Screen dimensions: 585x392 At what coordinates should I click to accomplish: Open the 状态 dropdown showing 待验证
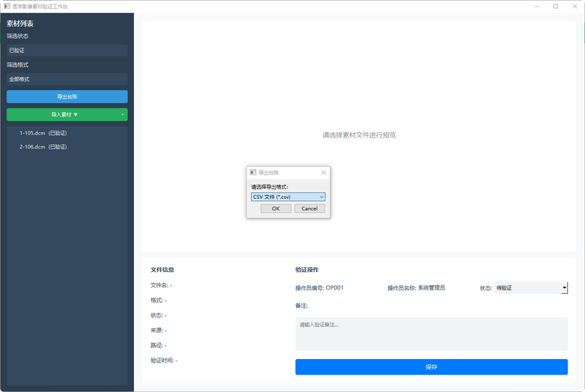coord(531,287)
